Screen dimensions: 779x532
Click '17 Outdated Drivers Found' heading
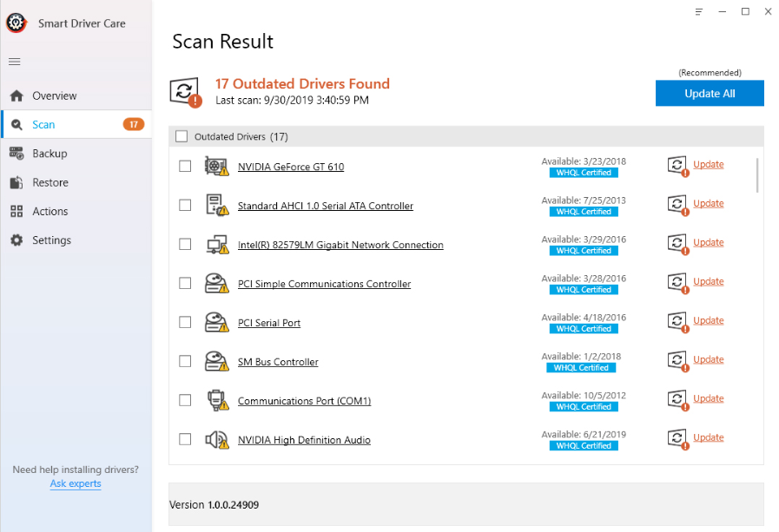(x=302, y=83)
